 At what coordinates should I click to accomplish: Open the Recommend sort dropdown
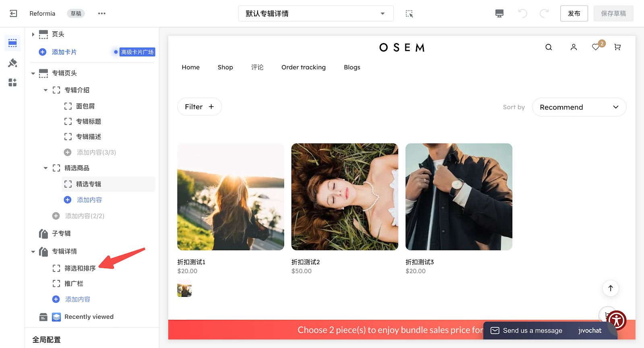(579, 107)
